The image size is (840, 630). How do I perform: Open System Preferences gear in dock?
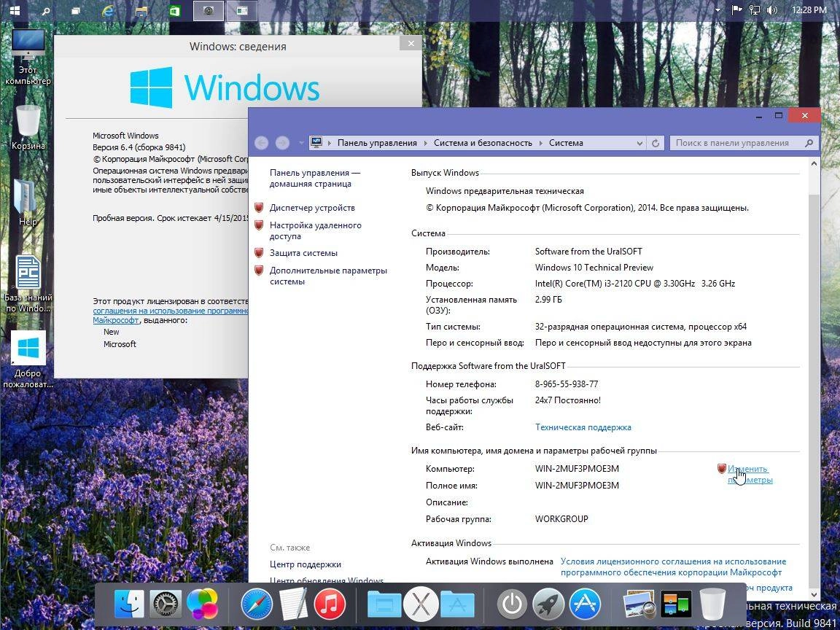click(165, 604)
